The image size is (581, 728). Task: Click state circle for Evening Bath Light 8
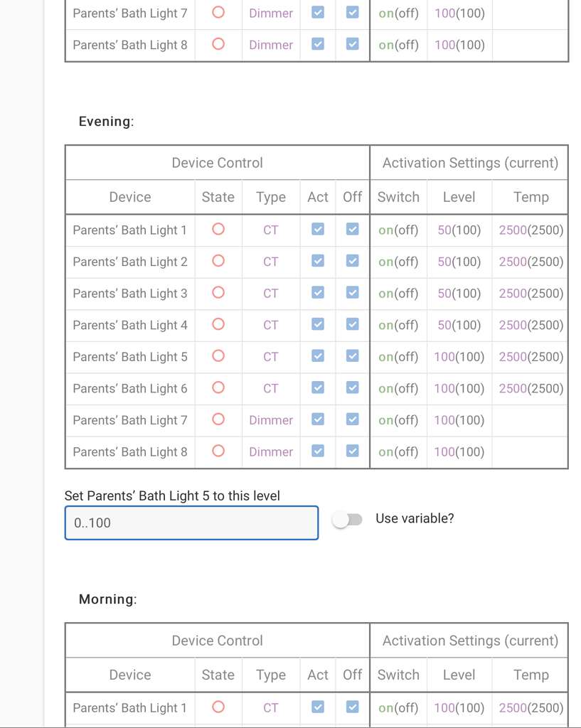[x=218, y=451]
